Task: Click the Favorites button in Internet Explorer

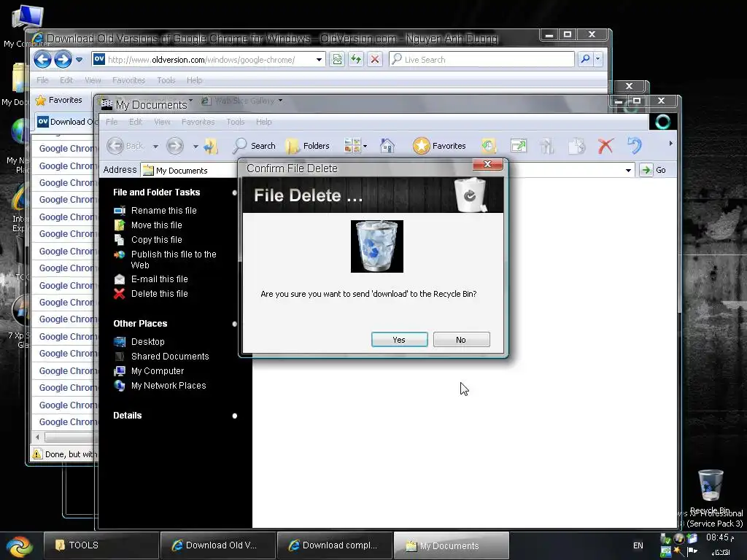Action: pyautogui.click(x=59, y=100)
